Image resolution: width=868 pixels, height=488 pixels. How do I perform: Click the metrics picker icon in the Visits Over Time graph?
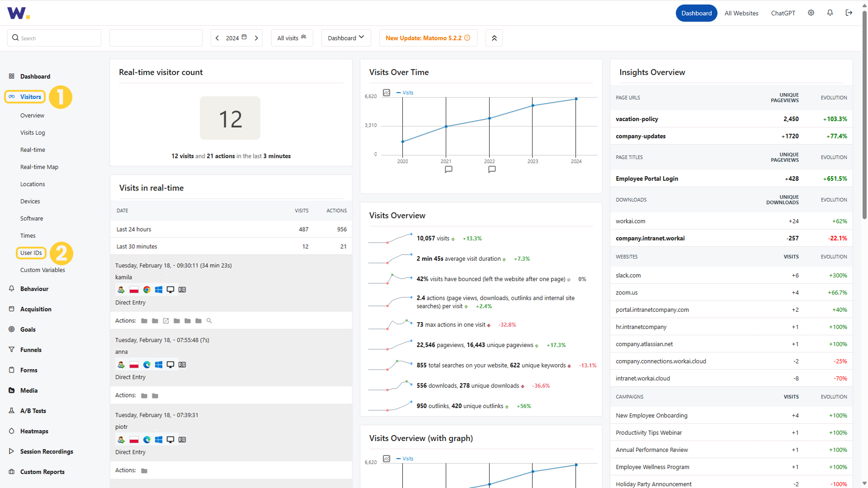point(387,93)
